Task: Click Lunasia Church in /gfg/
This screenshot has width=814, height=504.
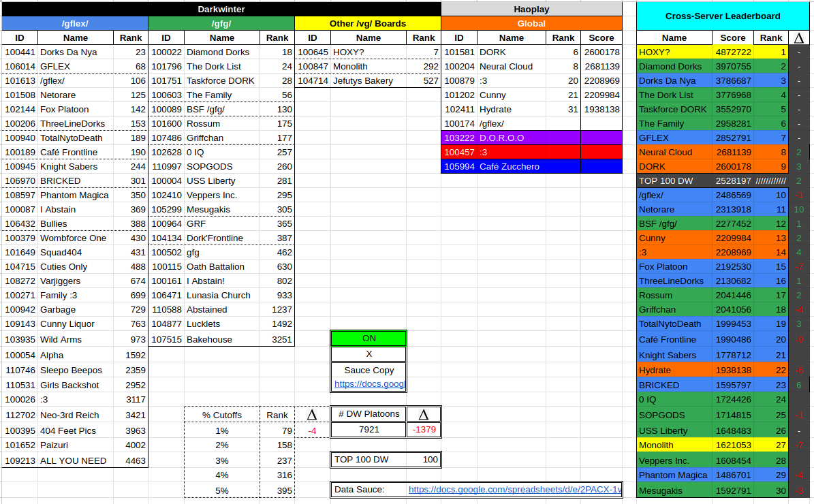Action: coord(221,296)
